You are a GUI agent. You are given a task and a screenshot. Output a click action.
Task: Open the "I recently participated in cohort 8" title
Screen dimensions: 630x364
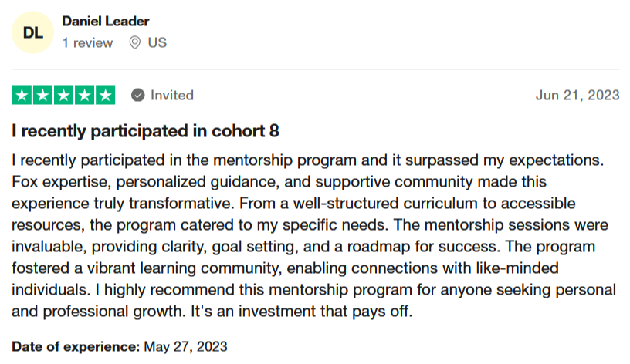(145, 132)
